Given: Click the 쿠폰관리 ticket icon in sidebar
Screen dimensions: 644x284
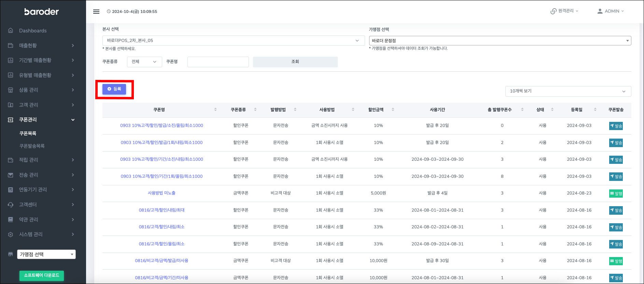Looking at the screenshot, I should 11,120.
